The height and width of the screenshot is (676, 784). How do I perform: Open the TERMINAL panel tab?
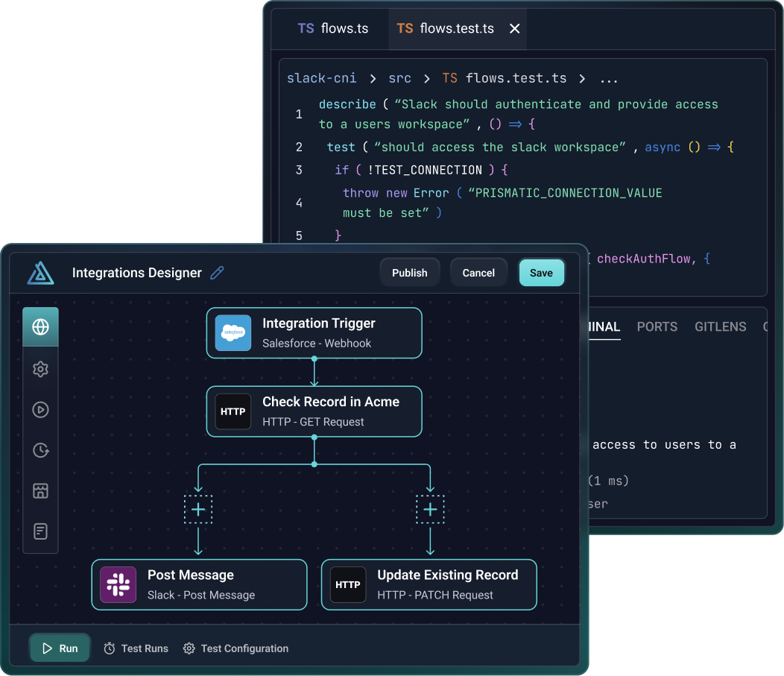click(x=604, y=327)
